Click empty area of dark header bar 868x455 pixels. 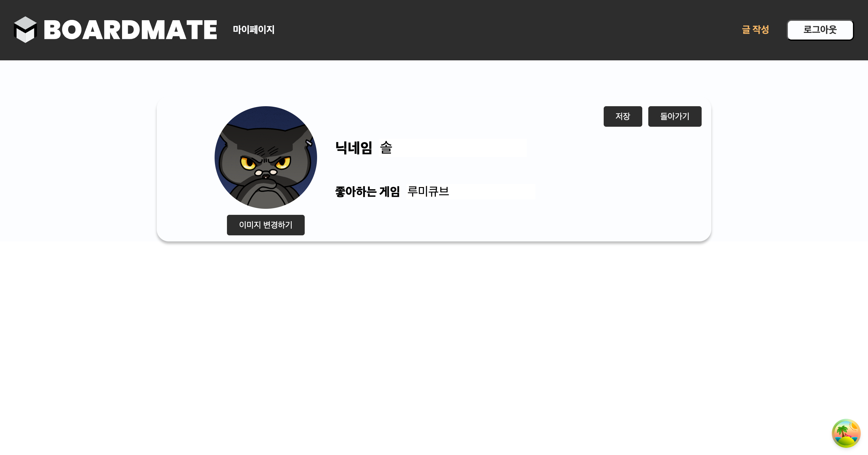coord(505,30)
